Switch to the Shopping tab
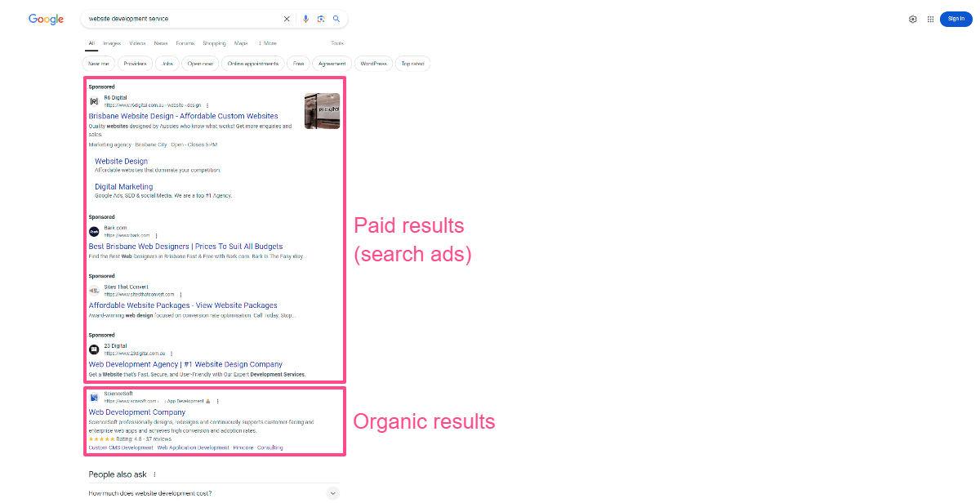This screenshot has width=980, height=503. tap(215, 43)
